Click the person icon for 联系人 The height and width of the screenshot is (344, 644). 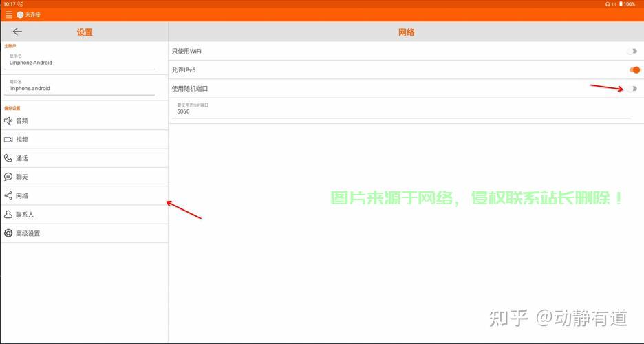click(8, 214)
